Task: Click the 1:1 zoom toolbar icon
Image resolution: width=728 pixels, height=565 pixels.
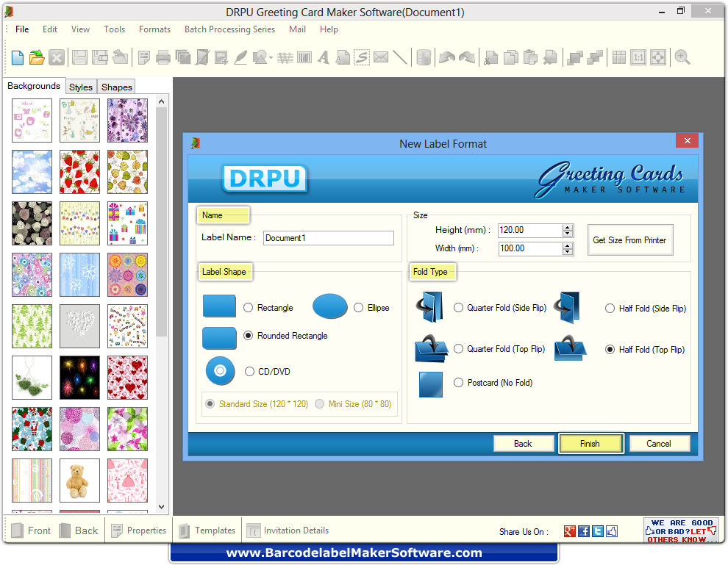Action: (637, 57)
